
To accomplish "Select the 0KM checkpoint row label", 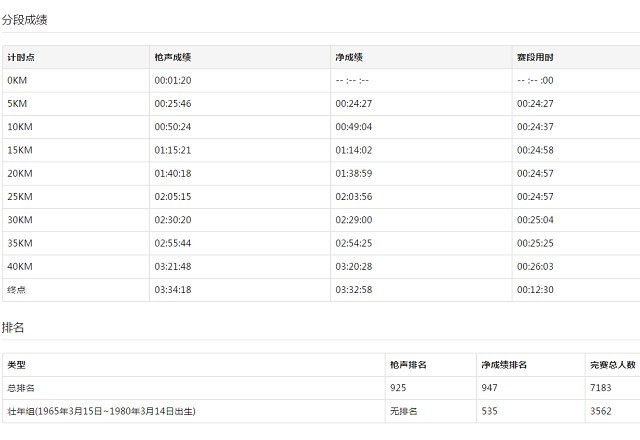I will [x=17, y=80].
